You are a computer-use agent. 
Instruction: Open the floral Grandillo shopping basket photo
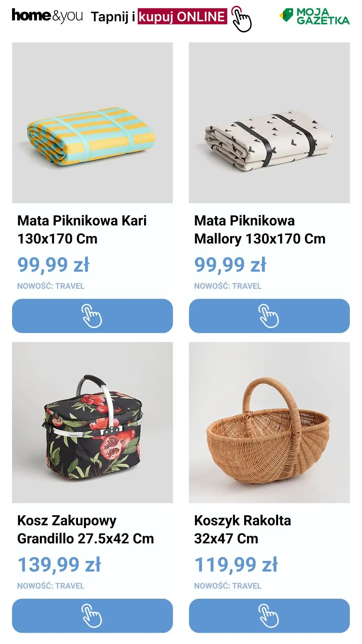click(92, 423)
